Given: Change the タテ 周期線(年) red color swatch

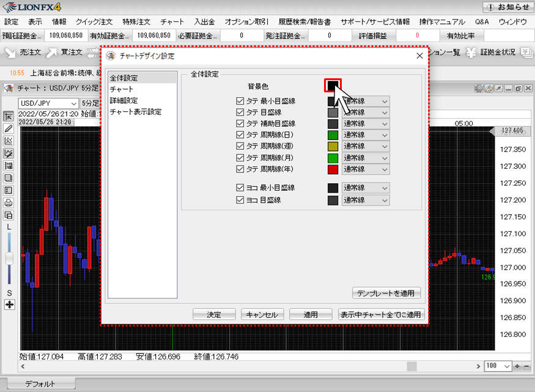Looking at the screenshot, I should [333, 169].
